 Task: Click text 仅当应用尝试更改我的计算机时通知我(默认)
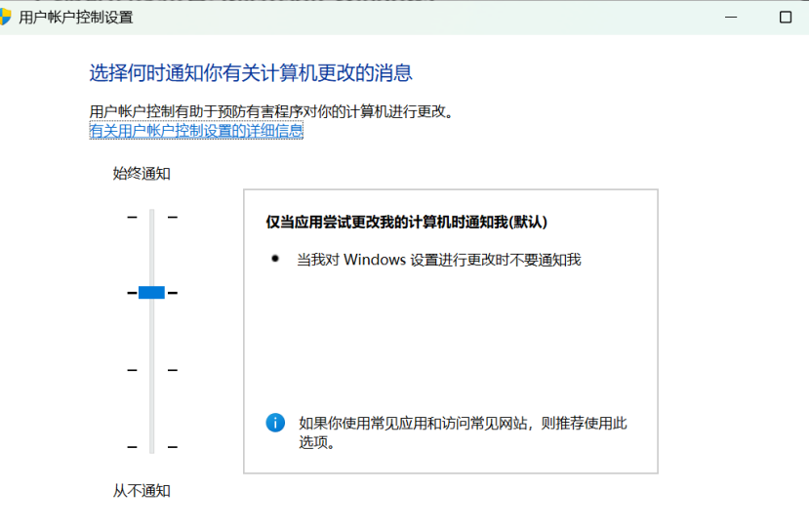[407, 223]
